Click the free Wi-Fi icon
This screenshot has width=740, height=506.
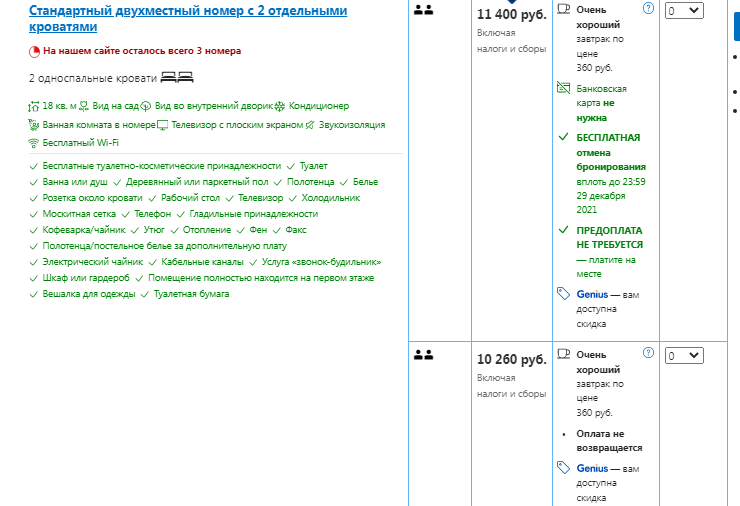pos(34,143)
